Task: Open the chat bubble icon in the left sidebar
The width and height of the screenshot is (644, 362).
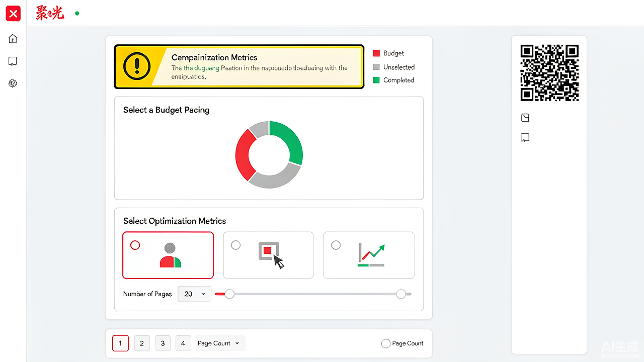Action: click(x=13, y=61)
